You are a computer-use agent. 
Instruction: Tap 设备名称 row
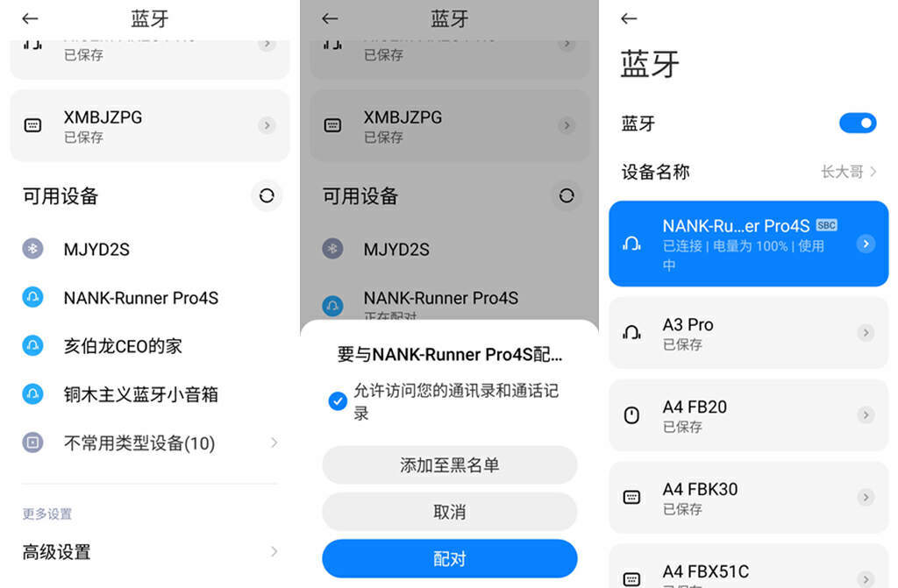coord(749,171)
